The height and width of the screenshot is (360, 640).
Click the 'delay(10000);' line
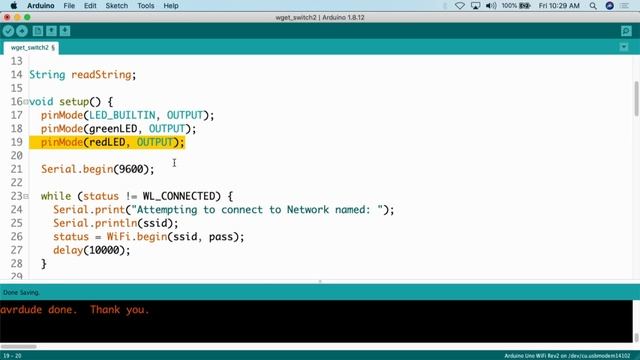92,250
